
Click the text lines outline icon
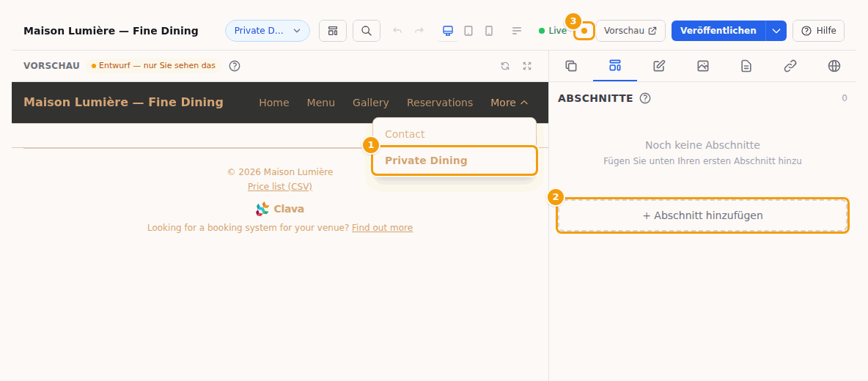(517, 31)
